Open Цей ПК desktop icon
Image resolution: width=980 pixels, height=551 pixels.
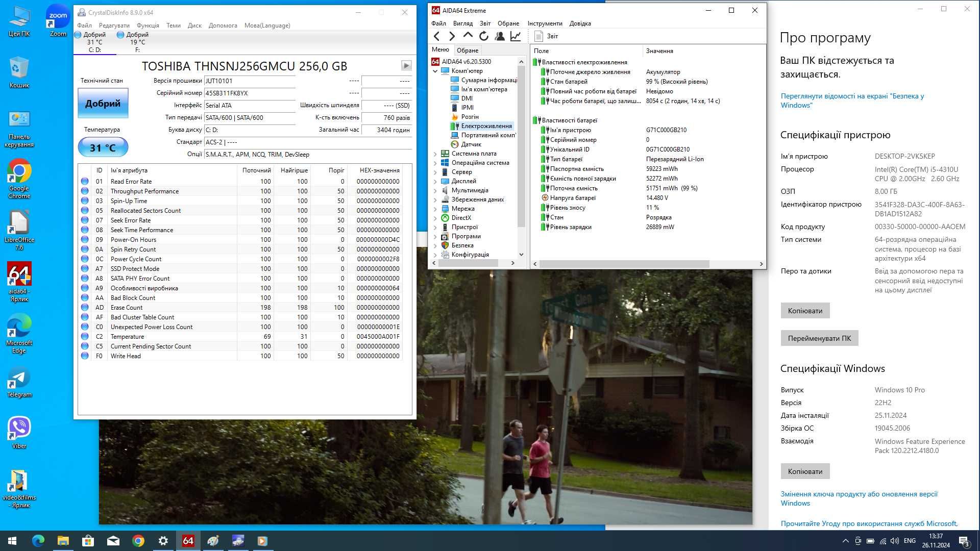pos(19,21)
